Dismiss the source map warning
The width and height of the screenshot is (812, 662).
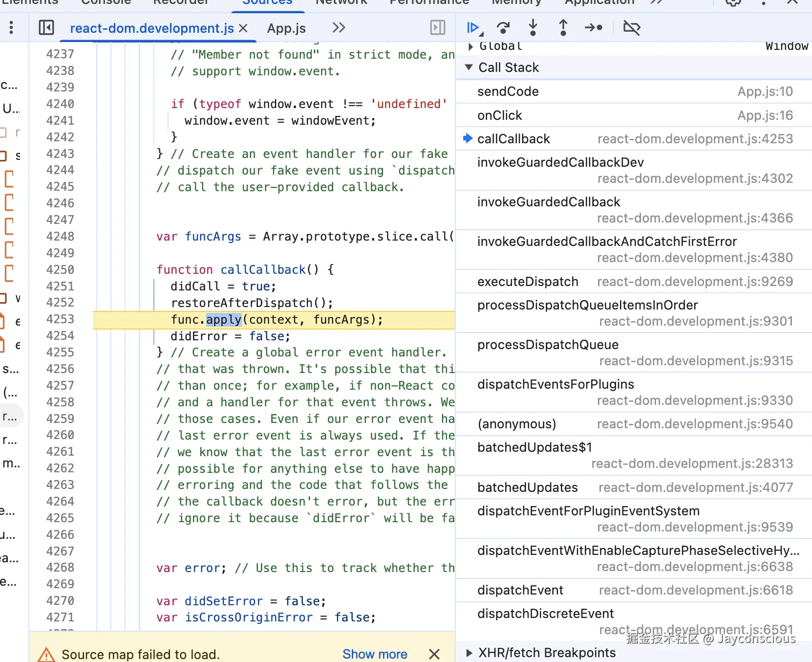pos(434,654)
